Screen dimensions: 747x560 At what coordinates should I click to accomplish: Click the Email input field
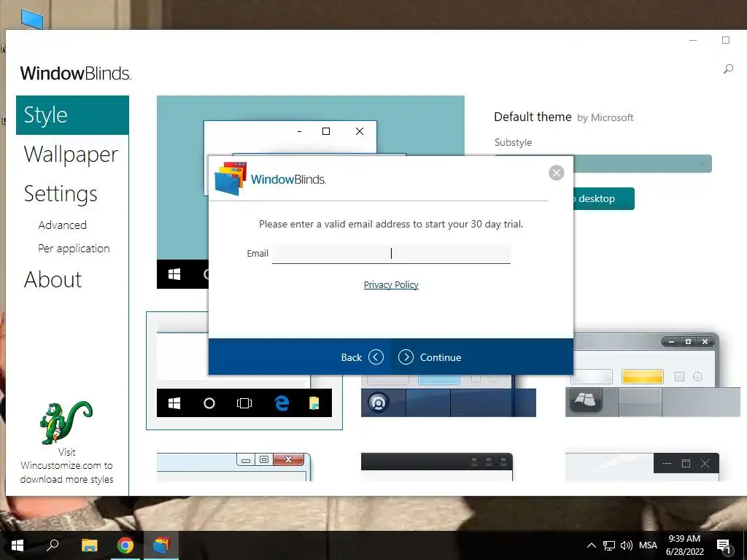click(x=391, y=253)
